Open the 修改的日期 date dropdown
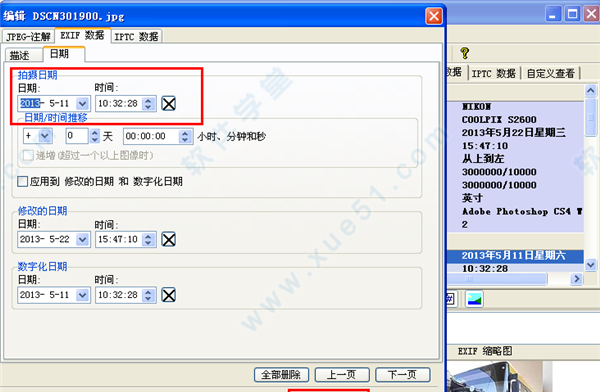600x392 pixels. click(82, 239)
